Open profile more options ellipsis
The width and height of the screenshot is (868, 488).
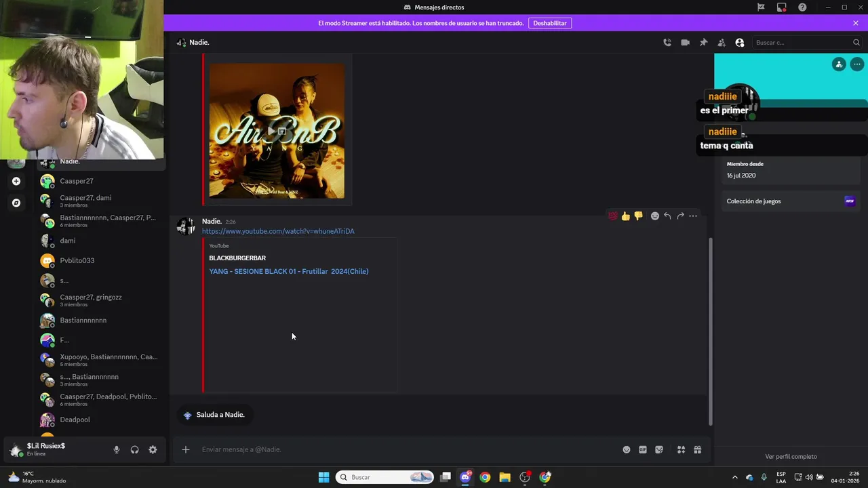[857, 64]
